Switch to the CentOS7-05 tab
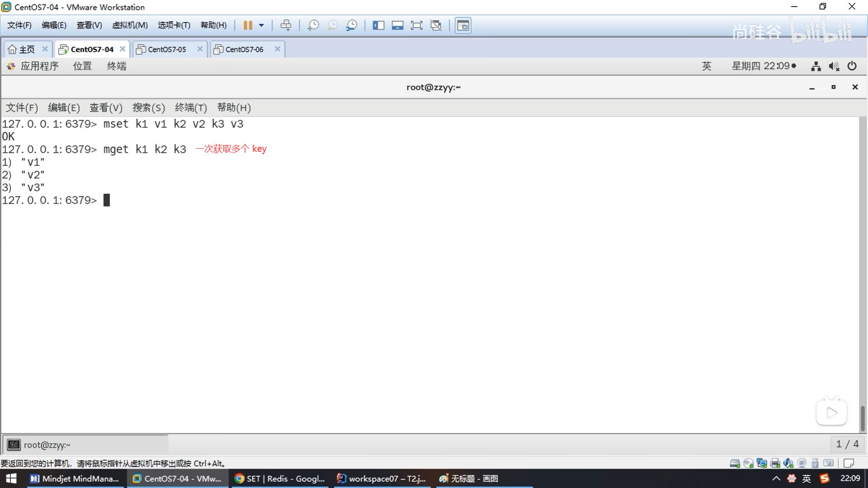The width and height of the screenshot is (868, 488). [x=167, y=49]
